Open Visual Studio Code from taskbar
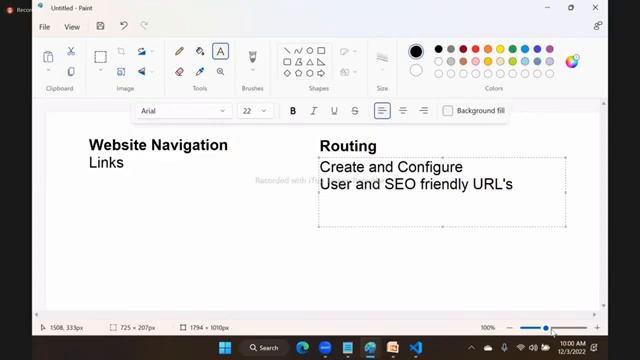 416,348
